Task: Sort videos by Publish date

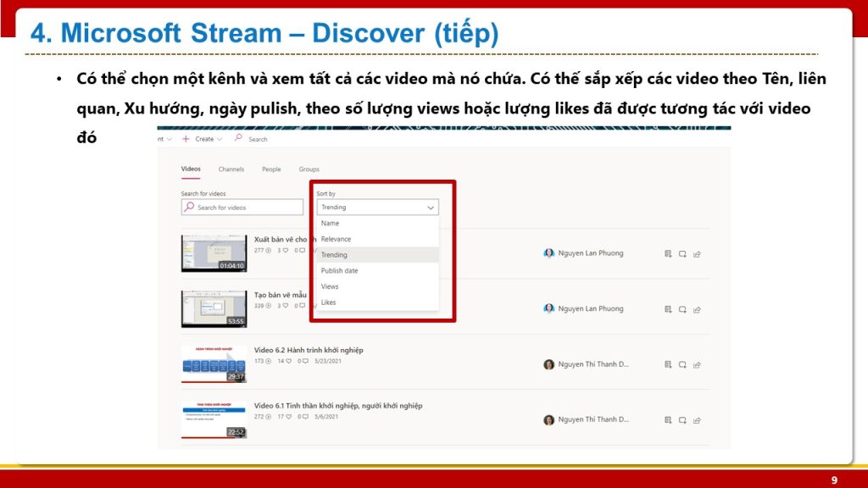Action: click(377, 270)
